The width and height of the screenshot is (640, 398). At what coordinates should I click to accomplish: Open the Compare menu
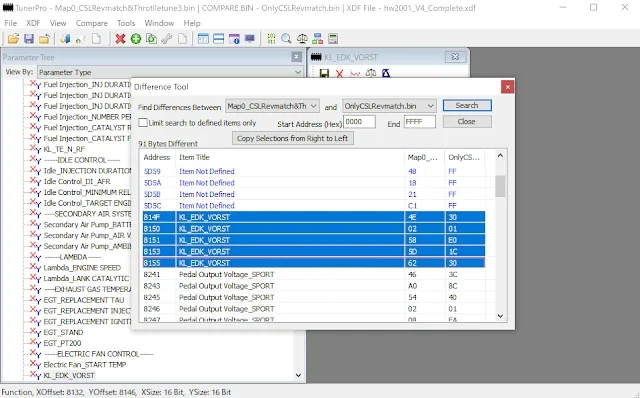pos(92,23)
